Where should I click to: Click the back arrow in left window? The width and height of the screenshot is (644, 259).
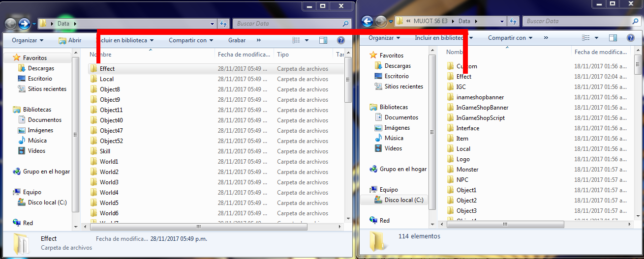coord(11,24)
